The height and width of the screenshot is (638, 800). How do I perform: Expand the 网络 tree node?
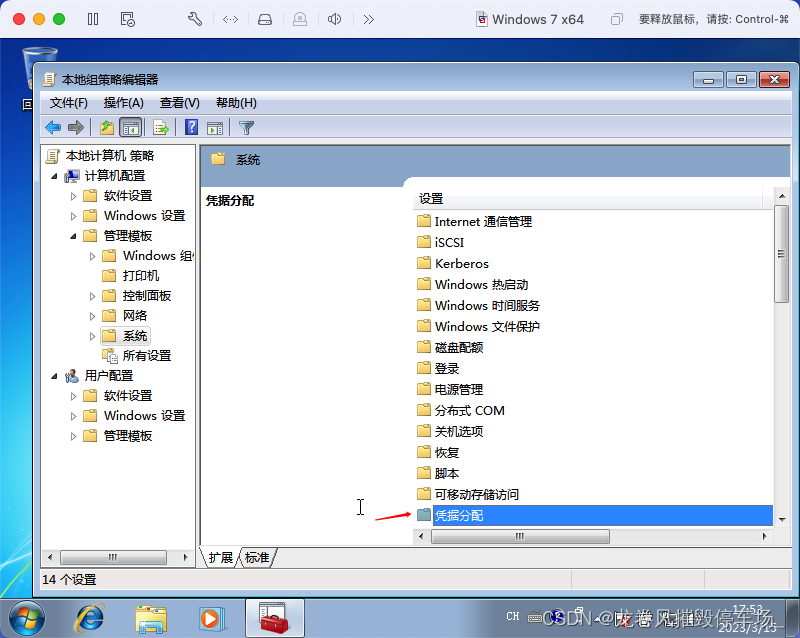tap(92, 316)
